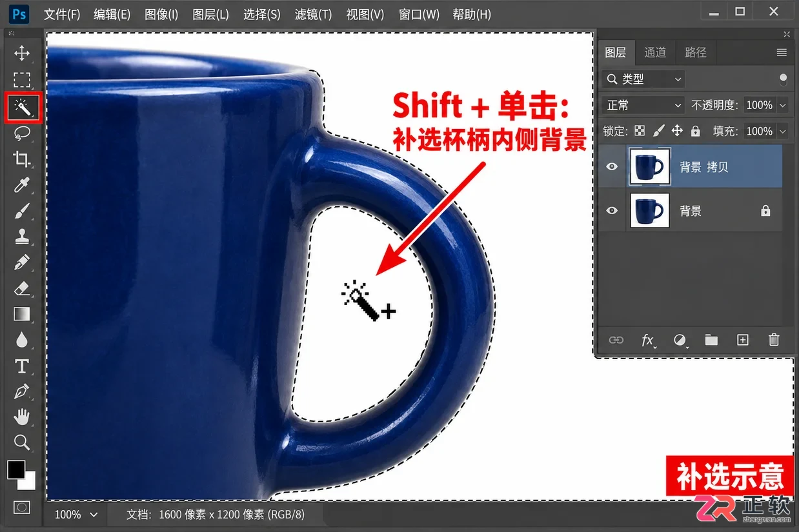Click the link layers icon
Screen dimensions: 799x532
pos(616,340)
